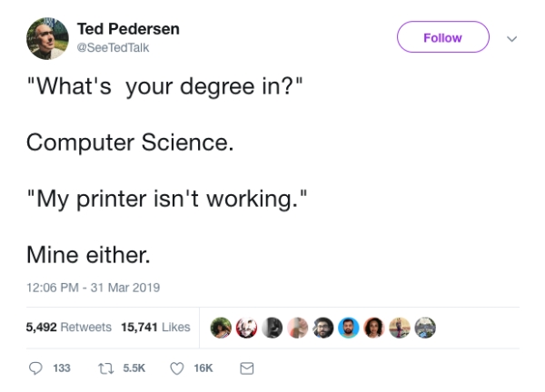This screenshot has height=392, width=545.
Task: Click the tweet text "Mine either."
Action: click(x=87, y=253)
